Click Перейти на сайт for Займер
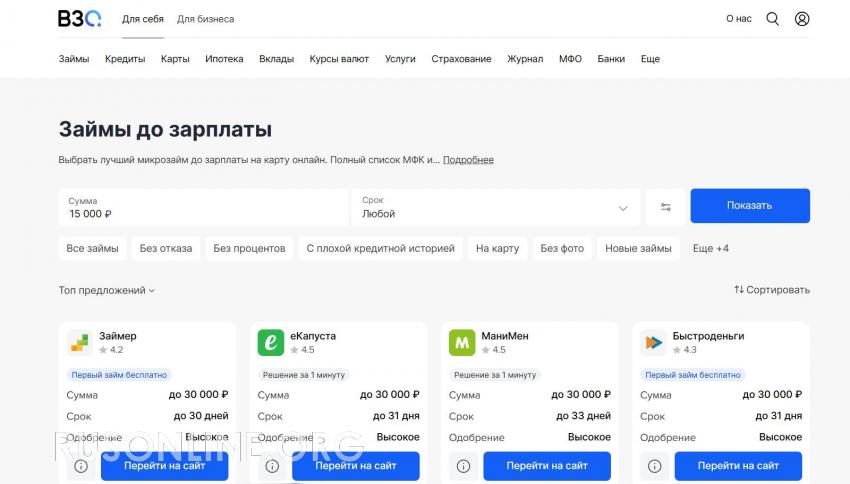Image resolution: width=850 pixels, height=484 pixels. (x=165, y=466)
